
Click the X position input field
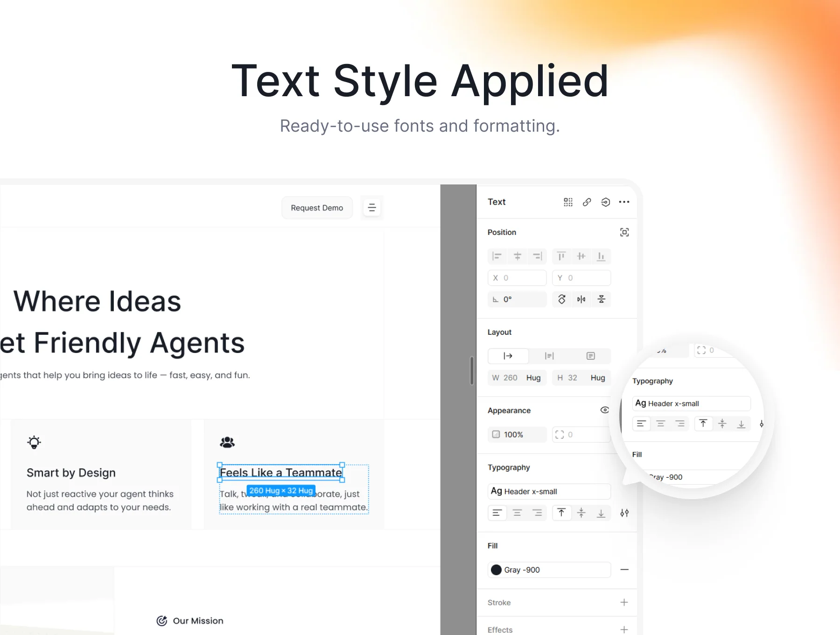[517, 278]
